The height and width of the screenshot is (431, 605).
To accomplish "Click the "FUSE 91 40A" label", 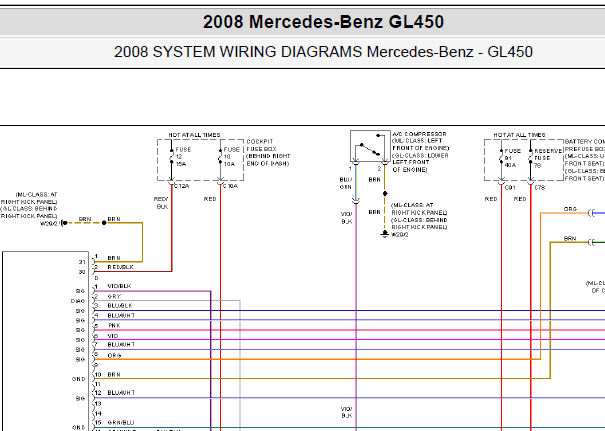I will [512, 158].
